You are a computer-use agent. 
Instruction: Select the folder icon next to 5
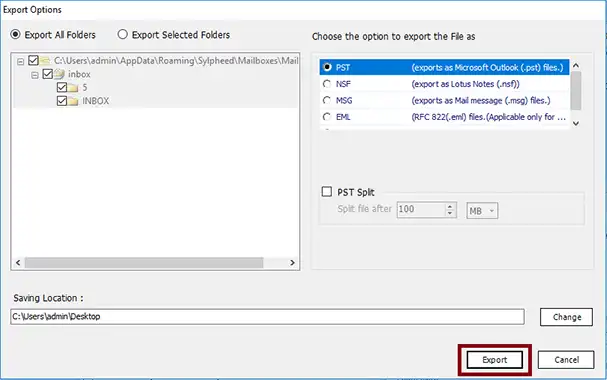[x=73, y=88]
